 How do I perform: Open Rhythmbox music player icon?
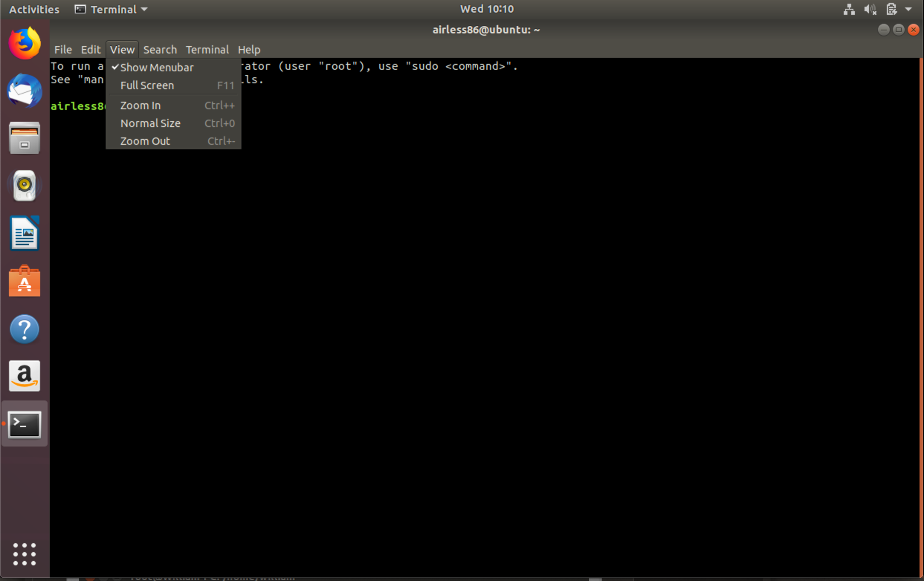click(x=25, y=186)
